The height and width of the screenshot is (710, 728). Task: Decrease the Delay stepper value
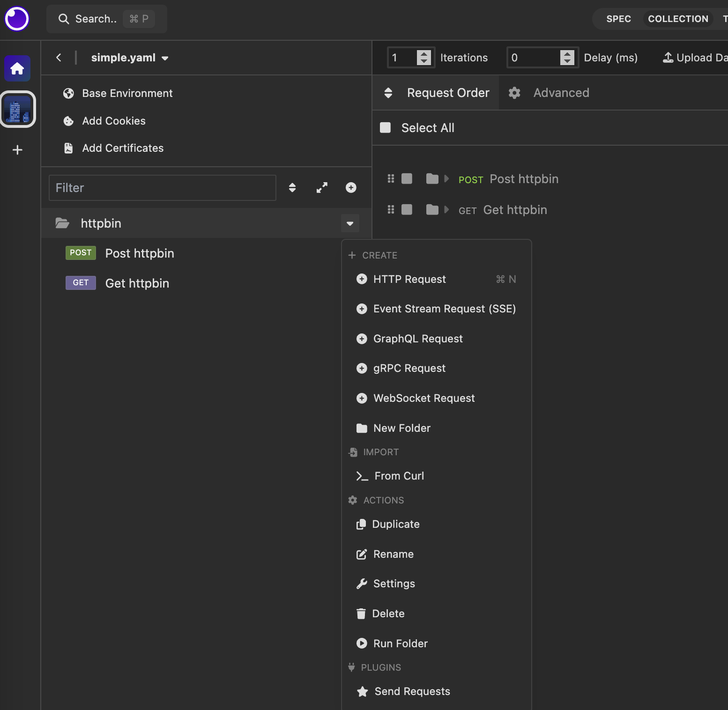coord(567,61)
